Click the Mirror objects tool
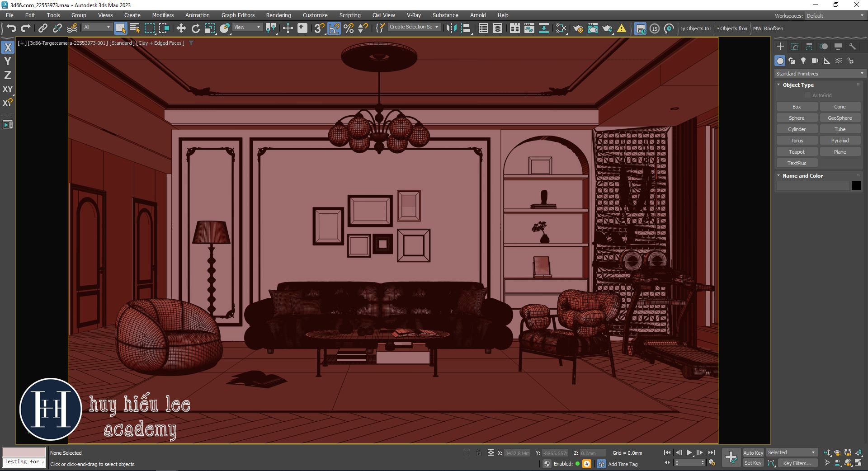The image size is (868, 471). pos(451,28)
